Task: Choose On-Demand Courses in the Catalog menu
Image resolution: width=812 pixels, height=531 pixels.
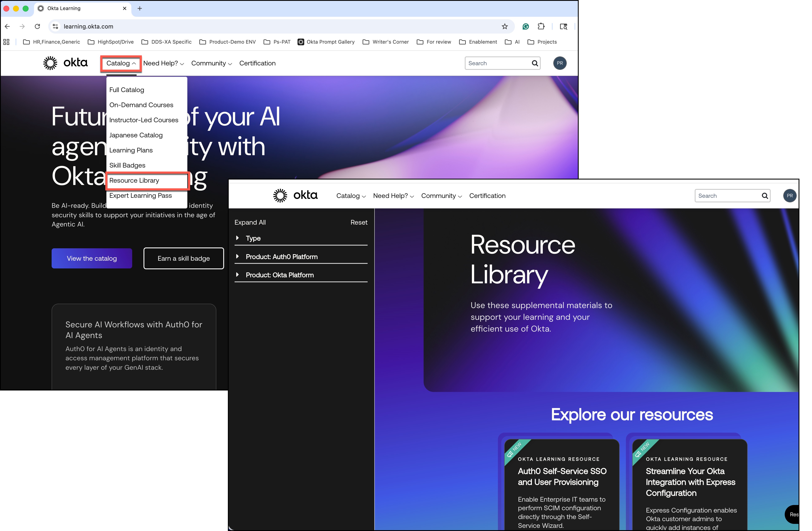Action: [141, 105]
